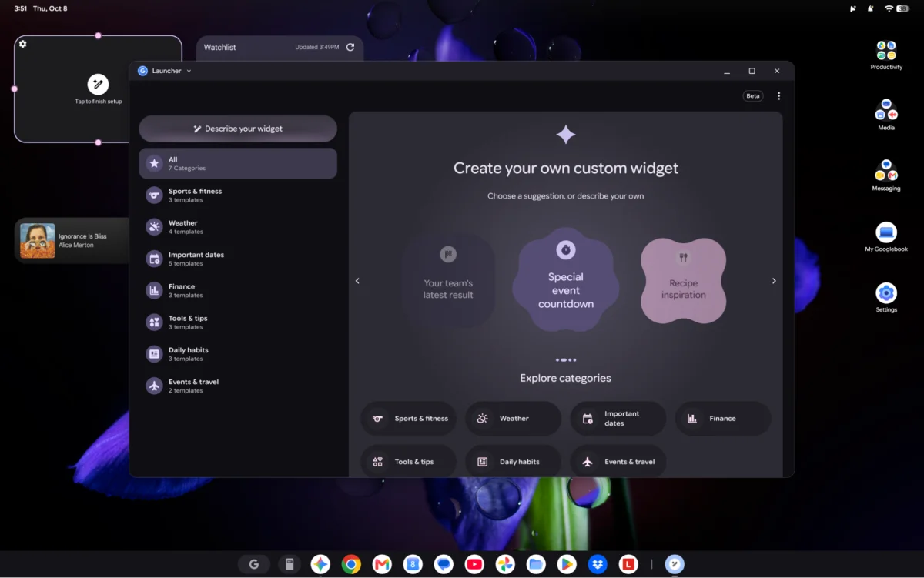Choose the Important dates category chip

point(618,419)
